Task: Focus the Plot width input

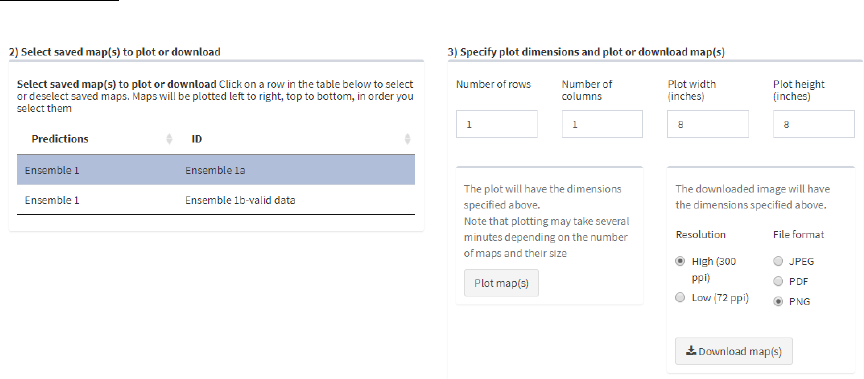Action: (x=708, y=124)
